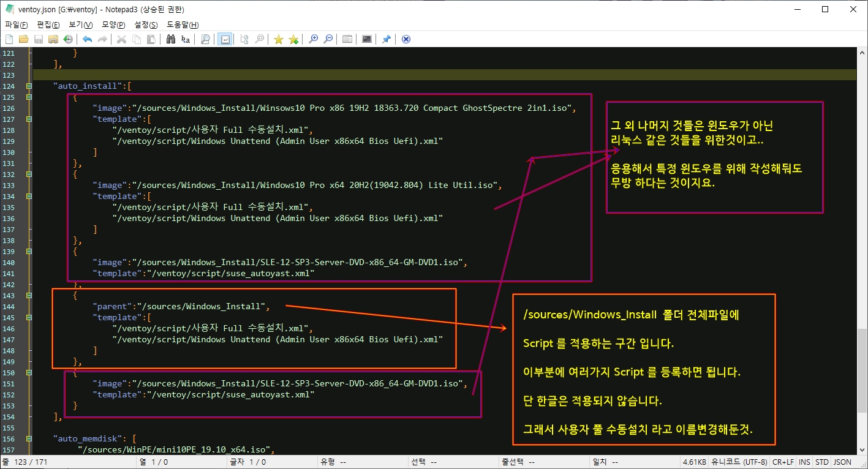Viewport: 868px width, 469px height.
Task: Click the toggle folds toolbar icon
Action: pos(244,39)
